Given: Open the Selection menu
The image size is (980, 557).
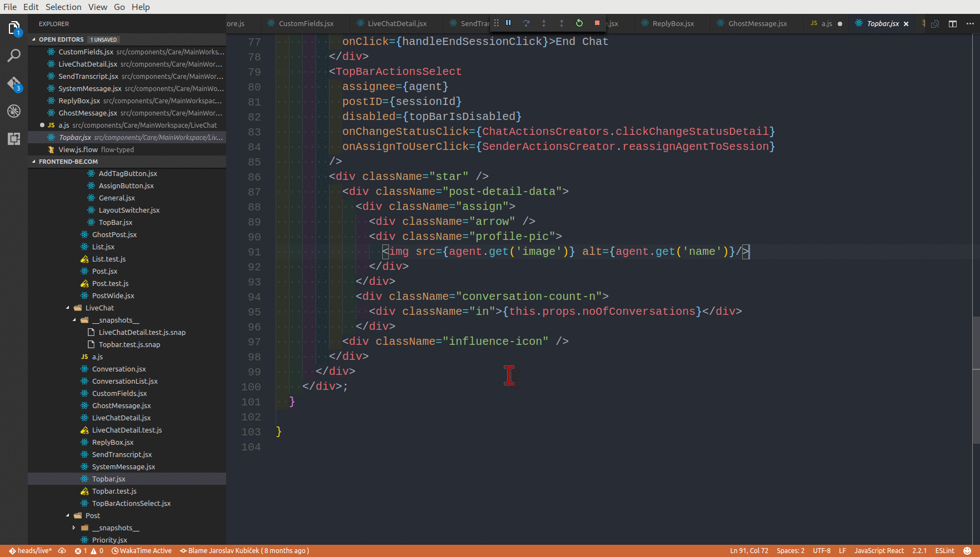Looking at the screenshot, I should (63, 7).
